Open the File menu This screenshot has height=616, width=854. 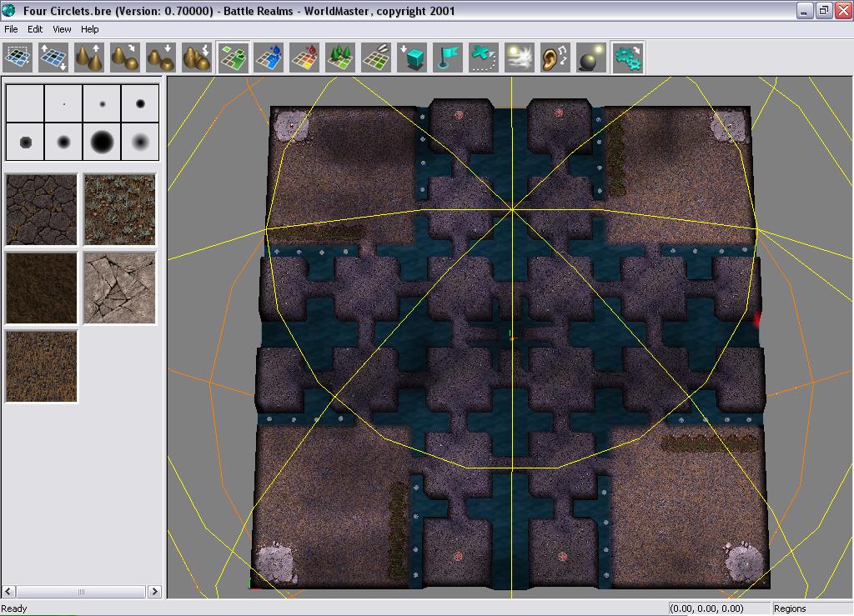click(x=11, y=29)
